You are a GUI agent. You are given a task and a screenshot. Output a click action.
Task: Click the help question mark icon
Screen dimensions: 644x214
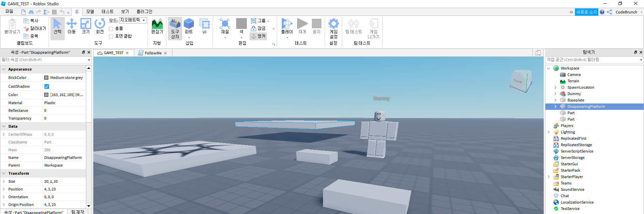coord(602,12)
